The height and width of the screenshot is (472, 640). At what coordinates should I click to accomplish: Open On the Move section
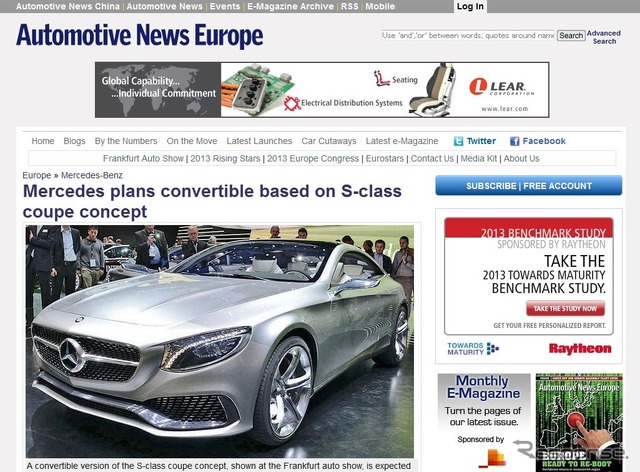tap(192, 141)
